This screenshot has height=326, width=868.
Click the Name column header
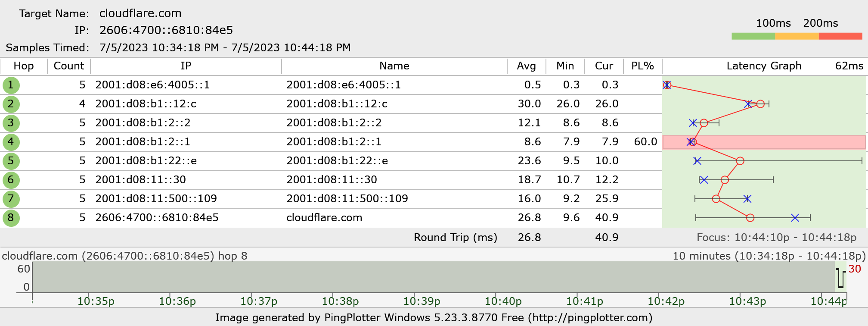click(x=394, y=66)
